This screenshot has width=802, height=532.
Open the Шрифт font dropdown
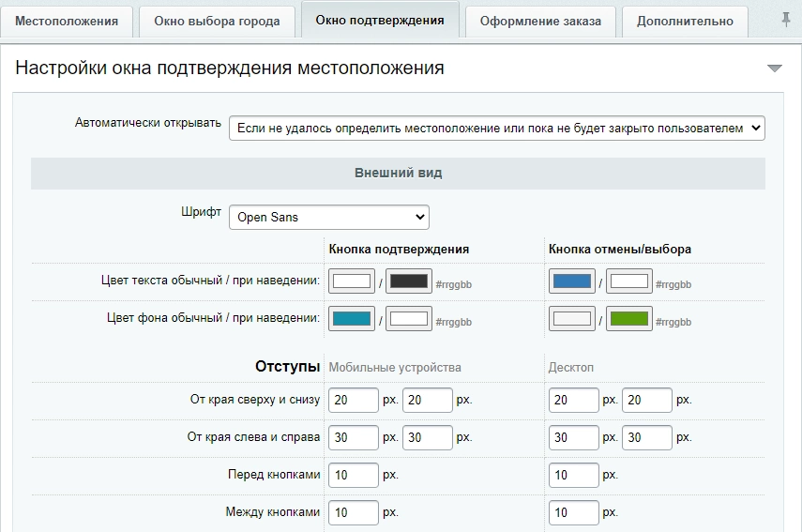tap(328, 218)
